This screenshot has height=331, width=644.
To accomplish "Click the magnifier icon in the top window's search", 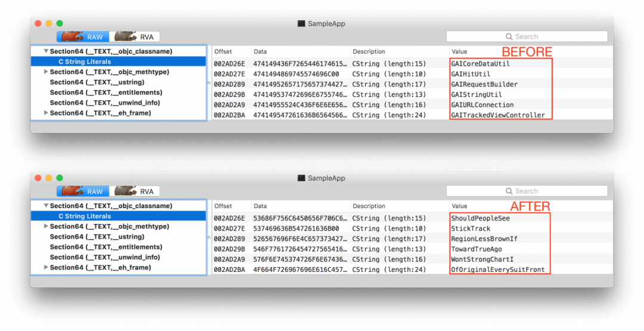I will click(509, 36).
